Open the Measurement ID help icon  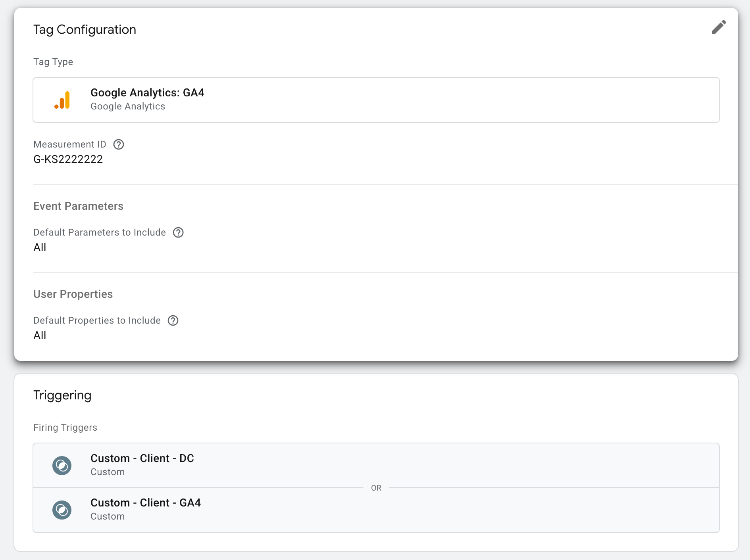click(119, 144)
